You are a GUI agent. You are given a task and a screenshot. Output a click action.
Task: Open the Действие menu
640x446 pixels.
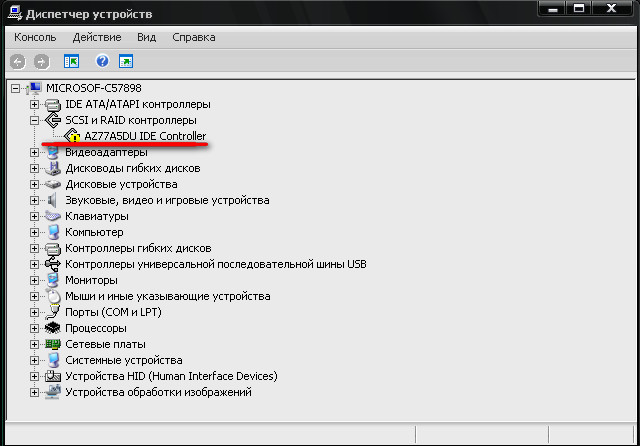pos(97,37)
